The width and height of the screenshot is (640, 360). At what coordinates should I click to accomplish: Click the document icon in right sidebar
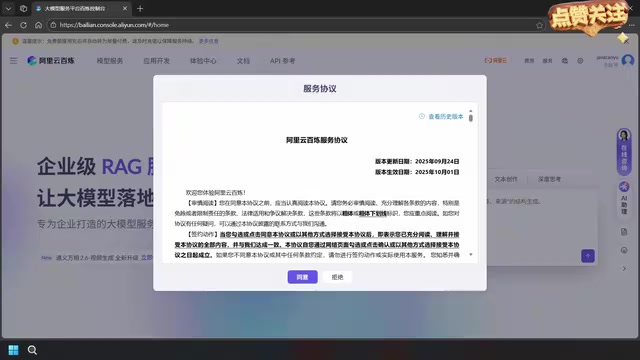pyautogui.click(x=624, y=232)
